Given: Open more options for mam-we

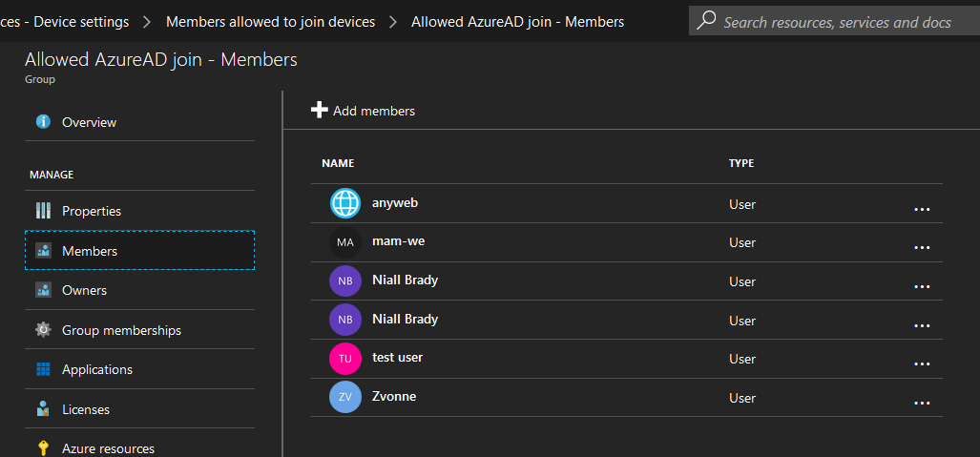Looking at the screenshot, I should coord(922,247).
